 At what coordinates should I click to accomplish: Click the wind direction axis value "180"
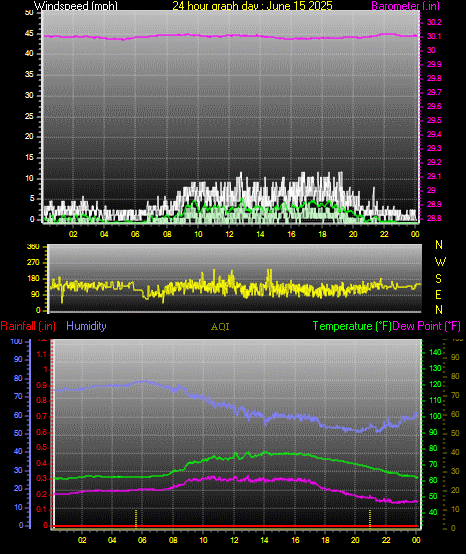33,279
